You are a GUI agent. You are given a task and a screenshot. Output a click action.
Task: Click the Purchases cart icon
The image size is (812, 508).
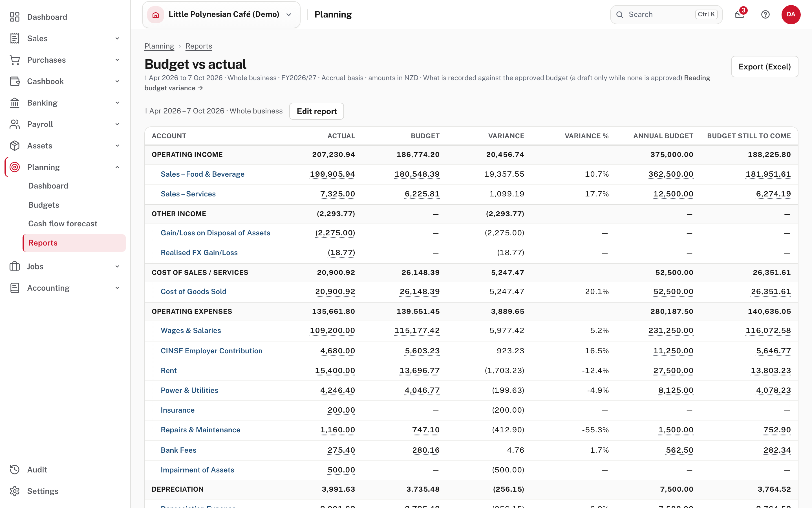(x=14, y=60)
